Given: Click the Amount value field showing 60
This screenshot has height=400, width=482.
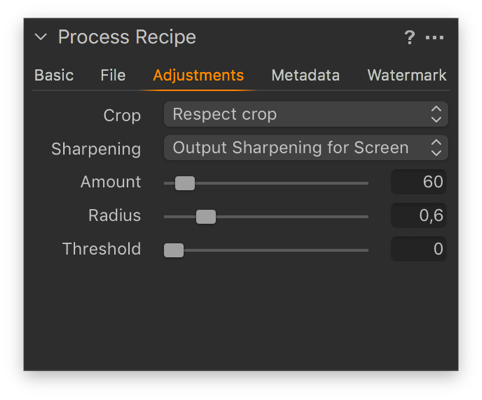Looking at the screenshot, I should coord(419,182).
